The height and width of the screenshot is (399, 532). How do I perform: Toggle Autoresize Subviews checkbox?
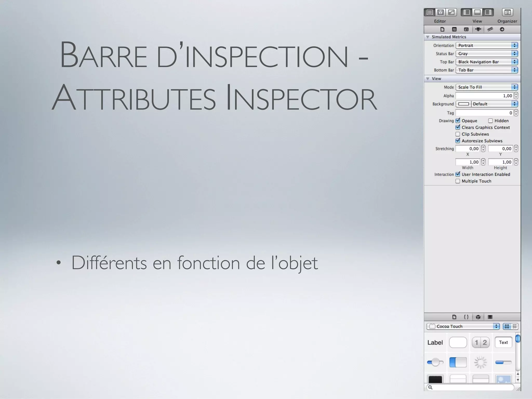458,141
